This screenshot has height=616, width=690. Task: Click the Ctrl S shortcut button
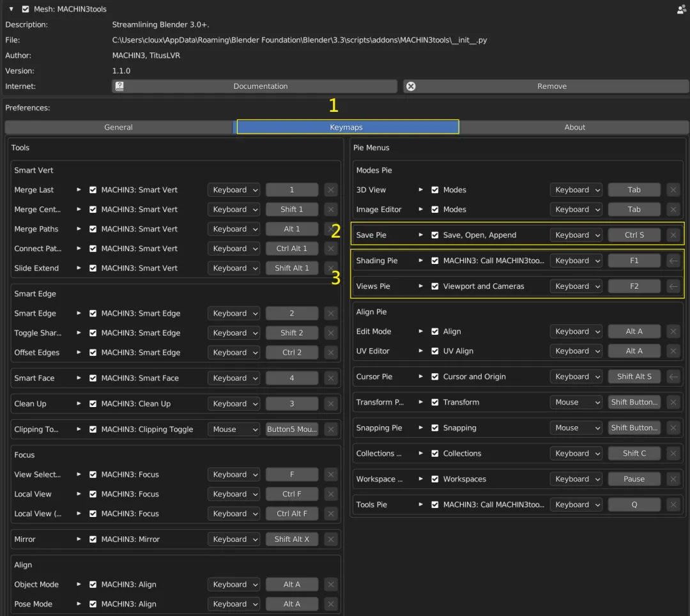tap(634, 235)
